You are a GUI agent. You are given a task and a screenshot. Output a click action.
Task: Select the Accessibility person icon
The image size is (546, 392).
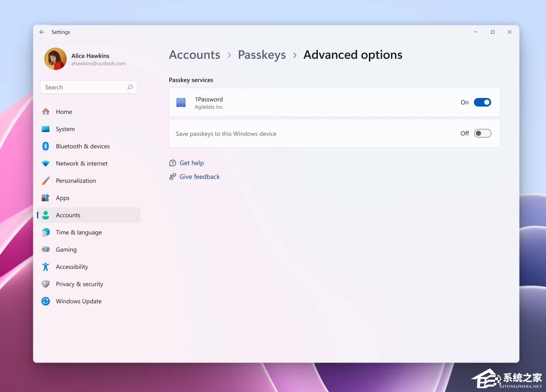pyautogui.click(x=45, y=267)
